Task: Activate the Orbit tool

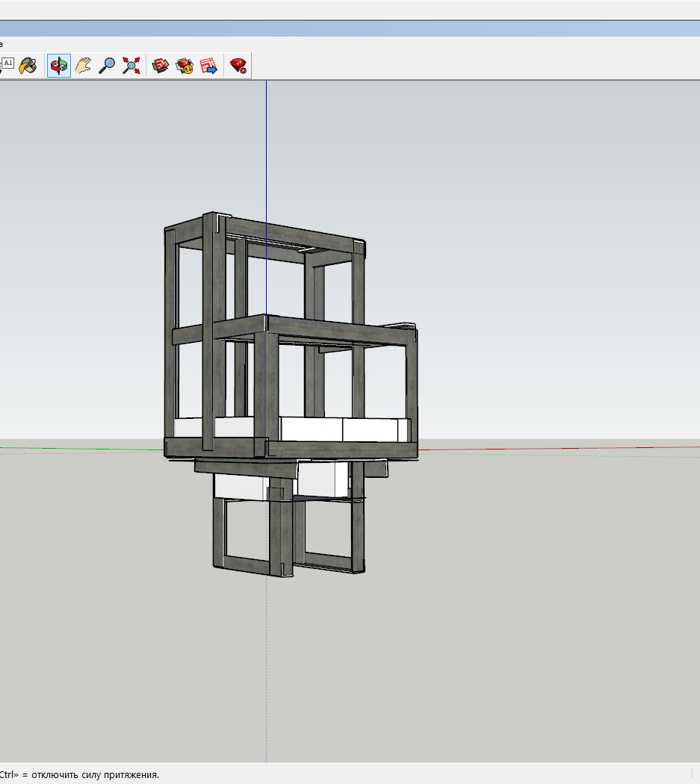Action: [x=59, y=66]
